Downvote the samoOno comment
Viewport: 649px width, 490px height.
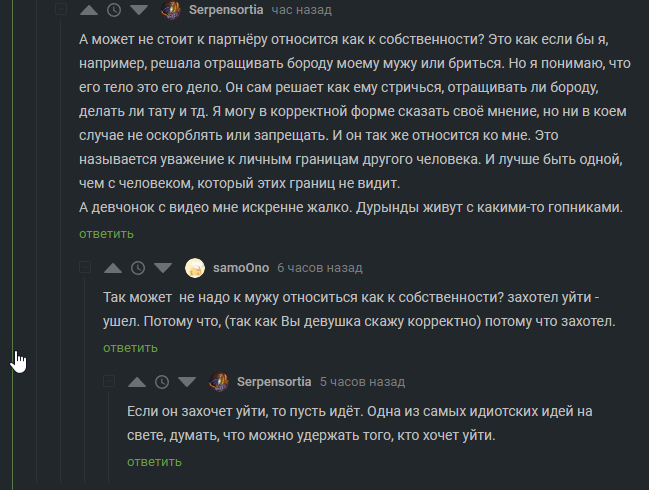pyautogui.click(x=162, y=268)
